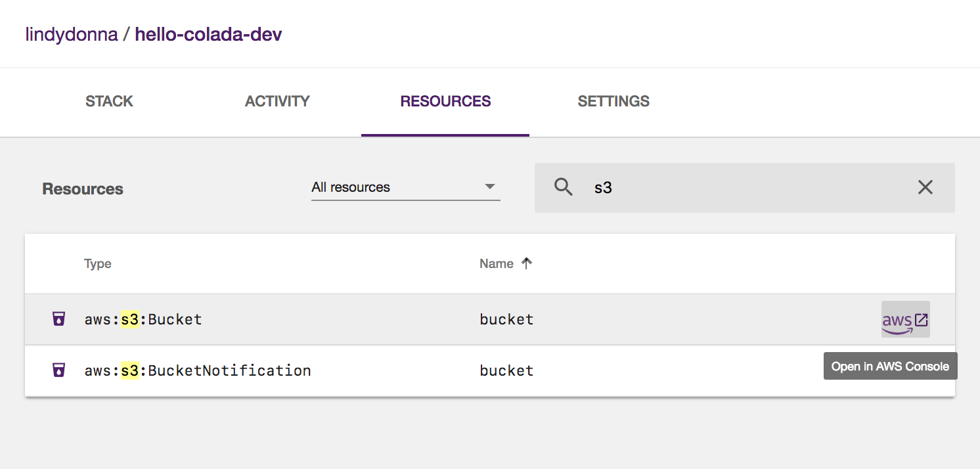This screenshot has width=980, height=469.
Task: Click the BucketNotification row bucket icon
Action: (59, 370)
